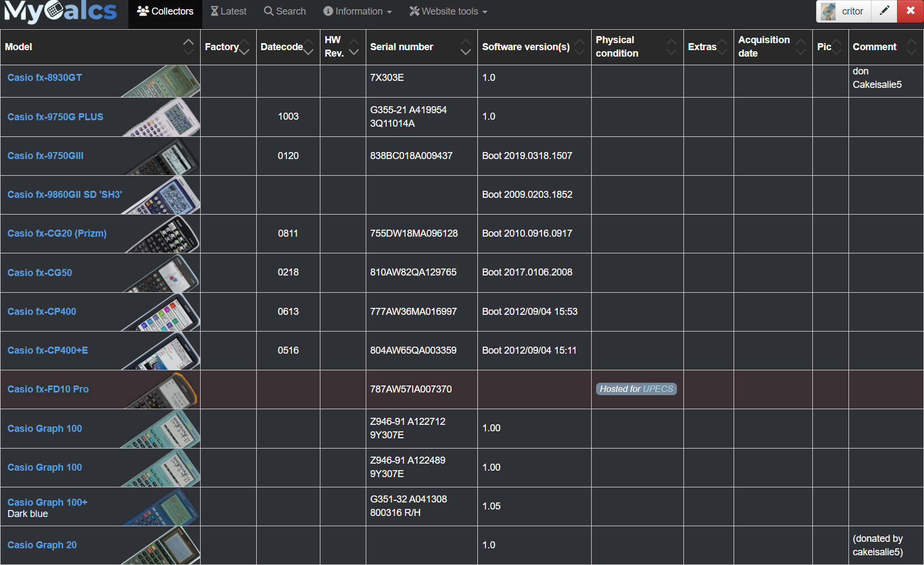Open the Casio fx-9860GII SD 'SH3' link

[x=65, y=195]
